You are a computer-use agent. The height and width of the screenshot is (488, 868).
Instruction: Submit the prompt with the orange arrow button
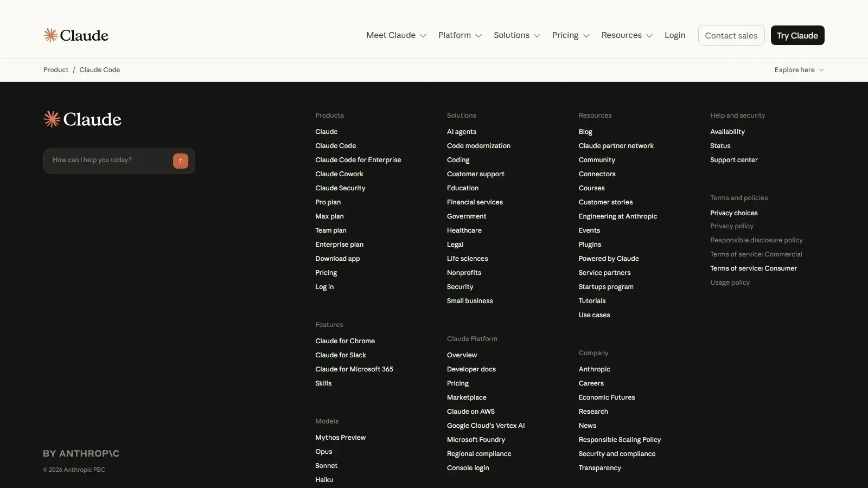coord(181,161)
